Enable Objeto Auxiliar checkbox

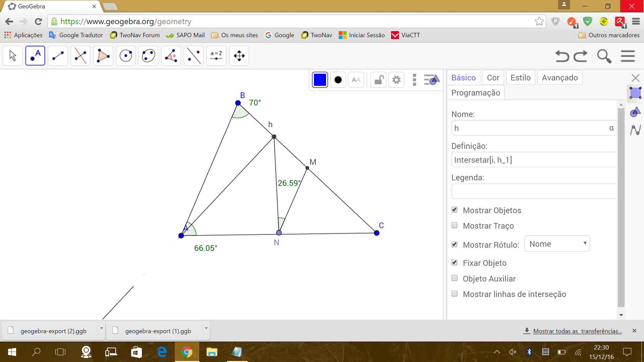[x=454, y=278]
